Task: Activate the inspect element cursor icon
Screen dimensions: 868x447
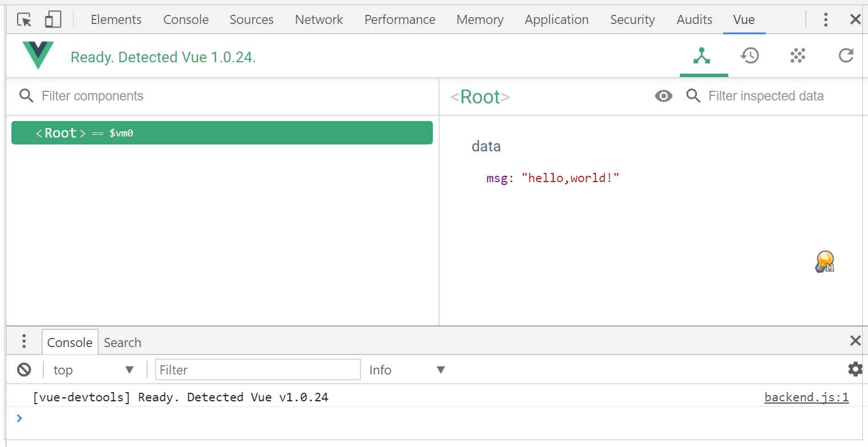Action: click(24, 20)
